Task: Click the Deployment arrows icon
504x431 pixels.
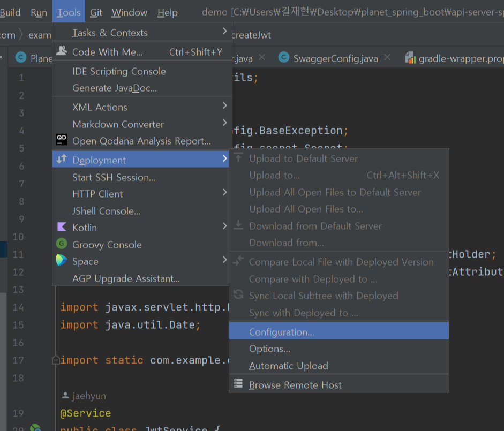Action: tap(62, 159)
